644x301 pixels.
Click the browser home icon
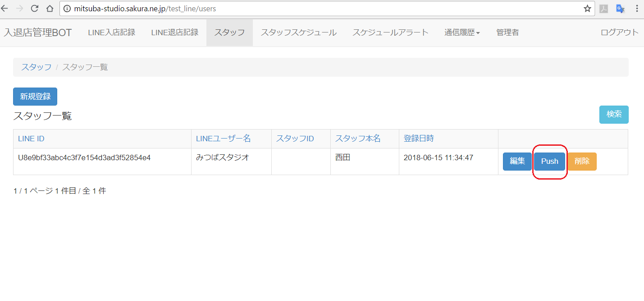coord(50,9)
